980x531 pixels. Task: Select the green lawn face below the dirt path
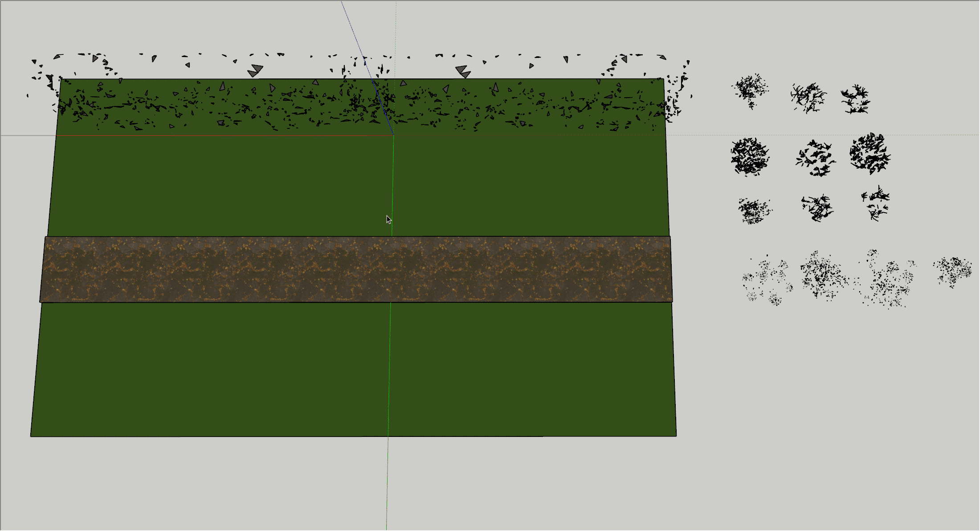pos(353,369)
